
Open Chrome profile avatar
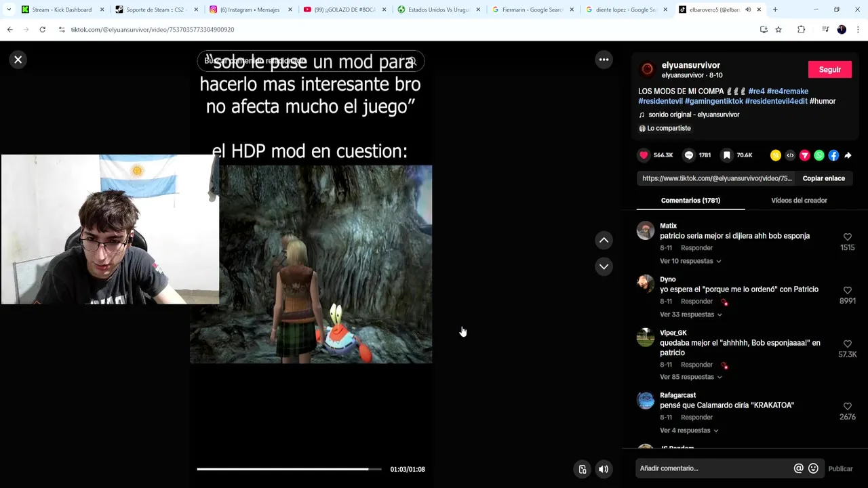point(842,30)
